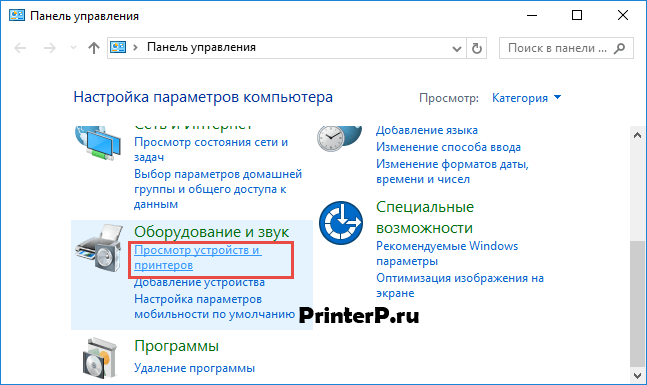Select Панель управления breadcrumb in address bar

(201, 47)
